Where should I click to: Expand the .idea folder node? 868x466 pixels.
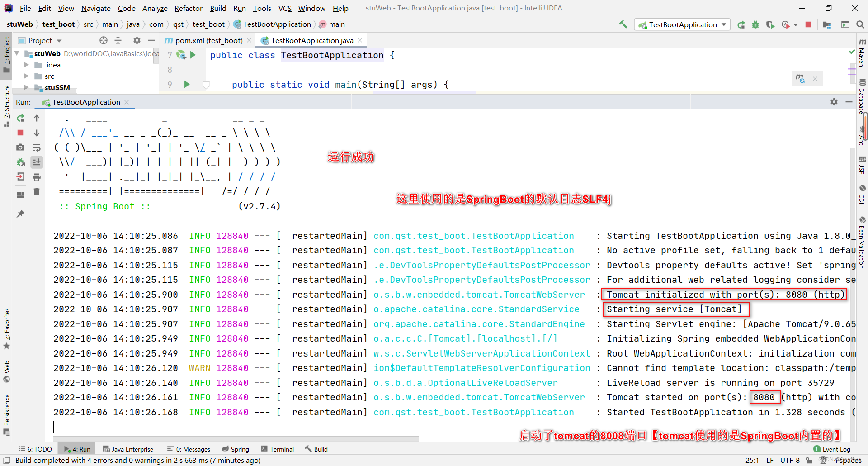pyautogui.click(x=26, y=65)
